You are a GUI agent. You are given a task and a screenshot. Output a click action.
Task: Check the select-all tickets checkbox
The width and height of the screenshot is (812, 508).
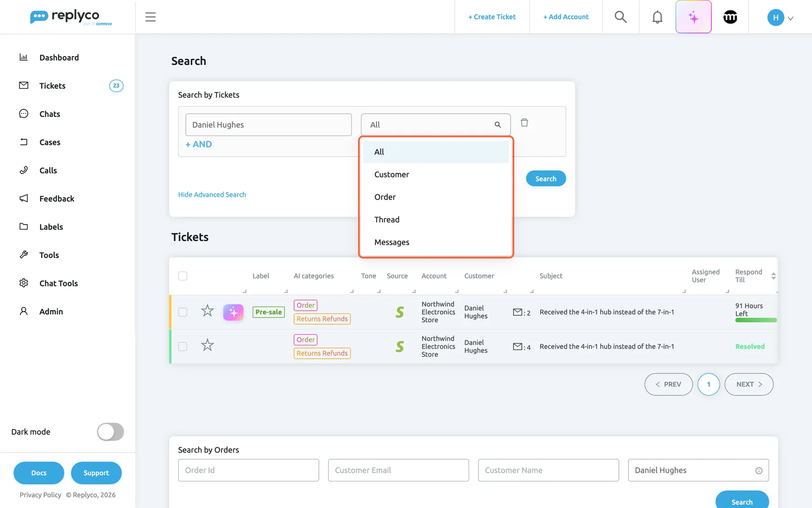(183, 276)
